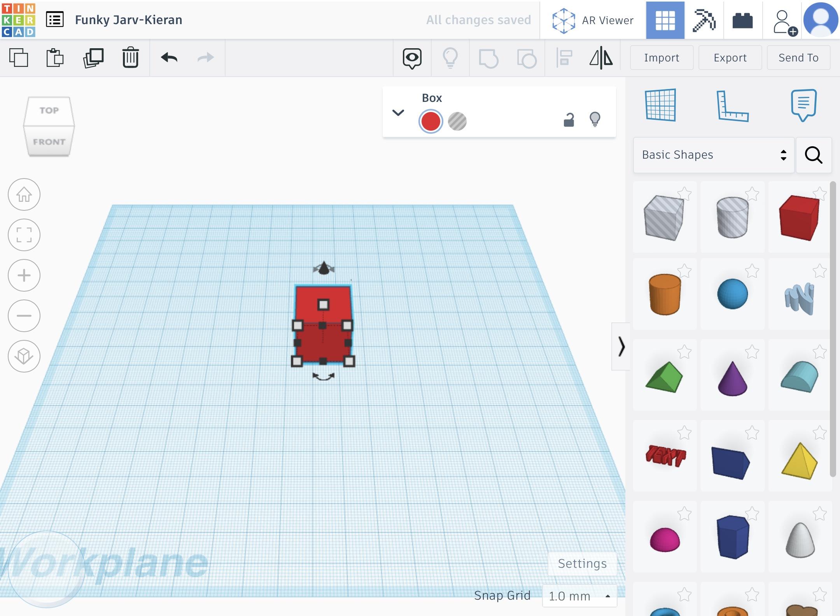The height and width of the screenshot is (616, 840).
Task: Open the Basic Shapes dropdown
Action: [713, 155]
